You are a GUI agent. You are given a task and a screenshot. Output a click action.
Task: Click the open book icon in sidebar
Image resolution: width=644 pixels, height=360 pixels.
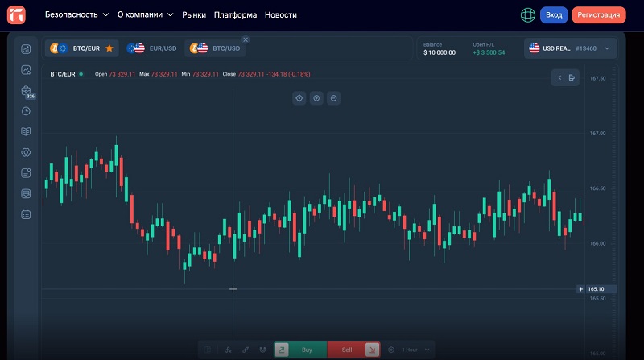(x=26, y=131)
